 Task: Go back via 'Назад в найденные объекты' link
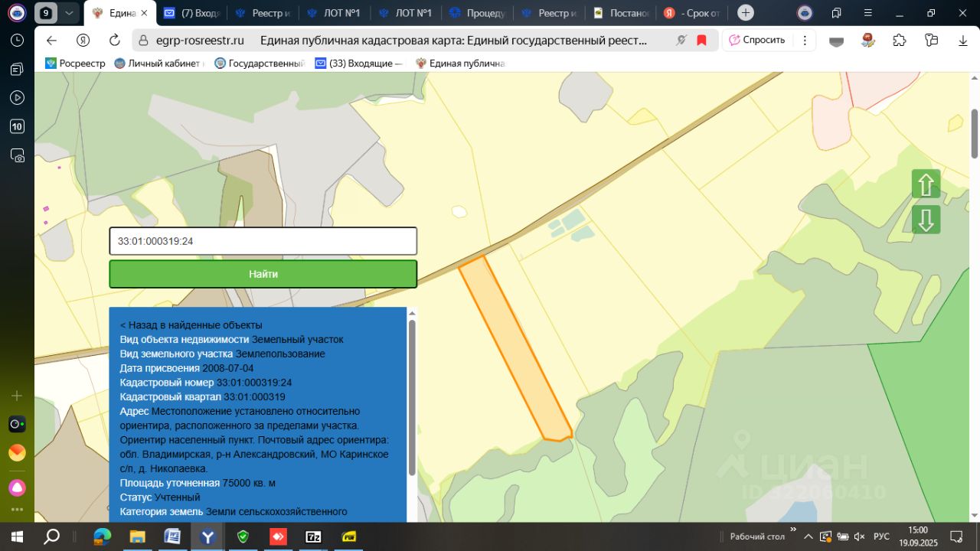click(x=191, y=324)
